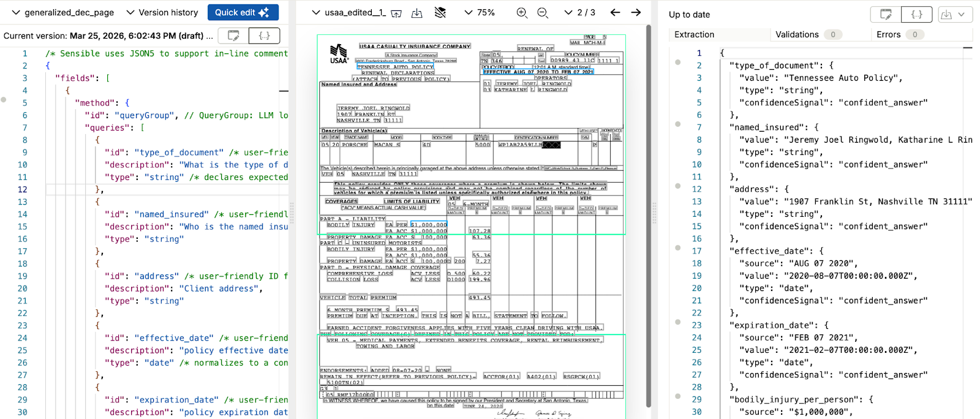The image size is (980, 419).
Task: Switch results panel to form view
Action: click(886, 14)
